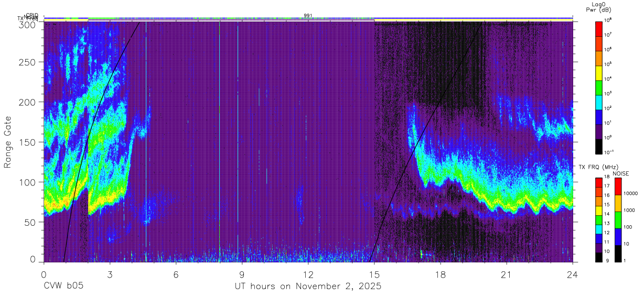Click the x-axis tick label '18'
Viewport: 644px width, 297px height.
click(x=441, y=274)
